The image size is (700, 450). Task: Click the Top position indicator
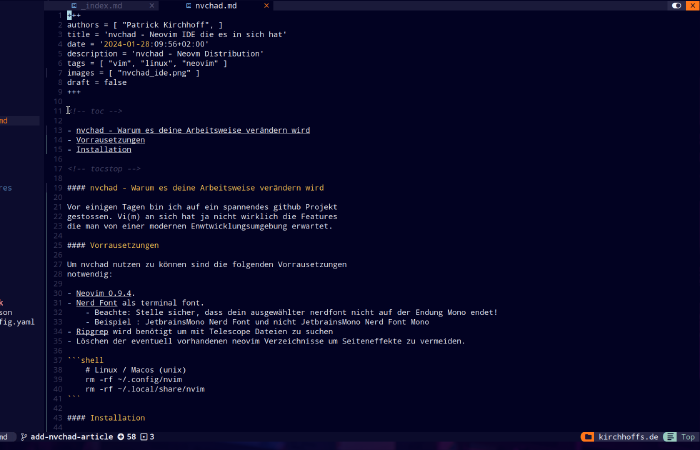[x=688, y=437]
